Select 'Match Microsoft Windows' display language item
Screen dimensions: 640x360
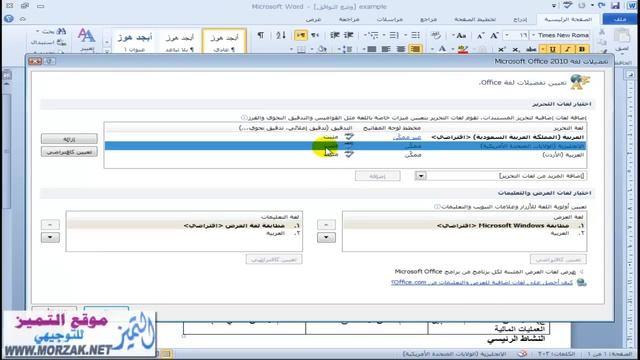pyautogui.click(x=464, y=225)
